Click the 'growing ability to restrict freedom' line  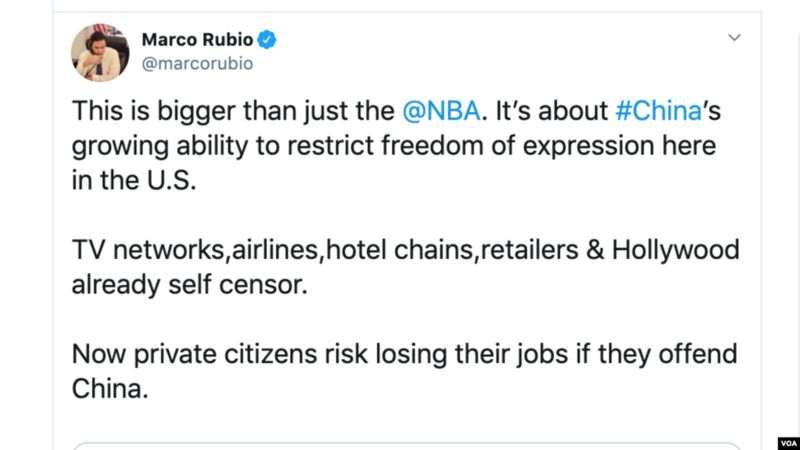(x=393, y=146)
